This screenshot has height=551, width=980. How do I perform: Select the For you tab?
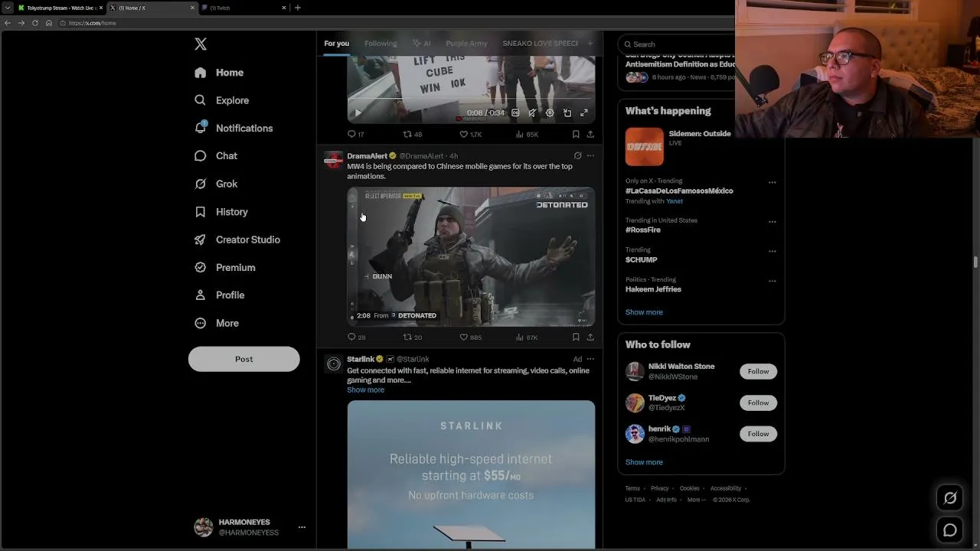[336, 44]
